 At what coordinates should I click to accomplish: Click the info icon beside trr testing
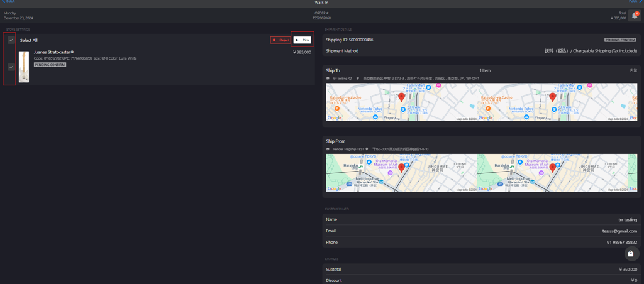click(350, 78)
